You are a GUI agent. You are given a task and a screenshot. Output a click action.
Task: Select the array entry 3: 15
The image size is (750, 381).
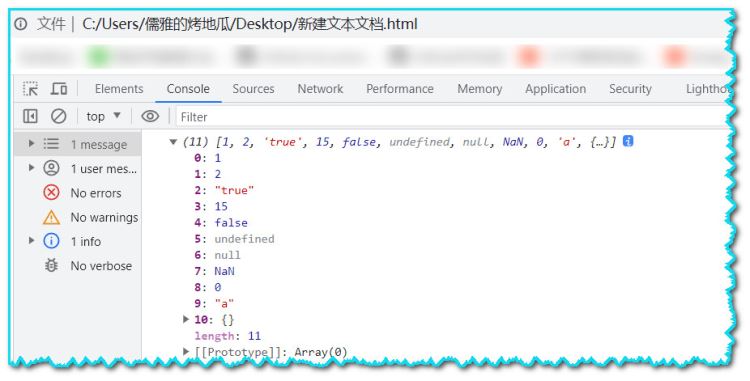211,207
